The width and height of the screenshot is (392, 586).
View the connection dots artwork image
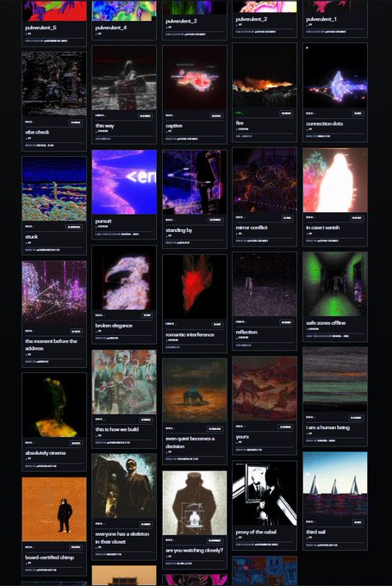pos(335,75)
